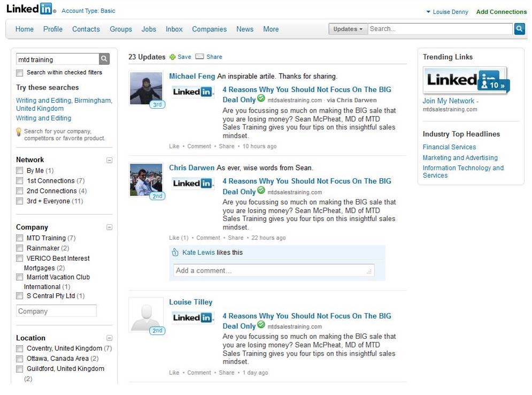Check the 'MTD Training' company filter

20,238
